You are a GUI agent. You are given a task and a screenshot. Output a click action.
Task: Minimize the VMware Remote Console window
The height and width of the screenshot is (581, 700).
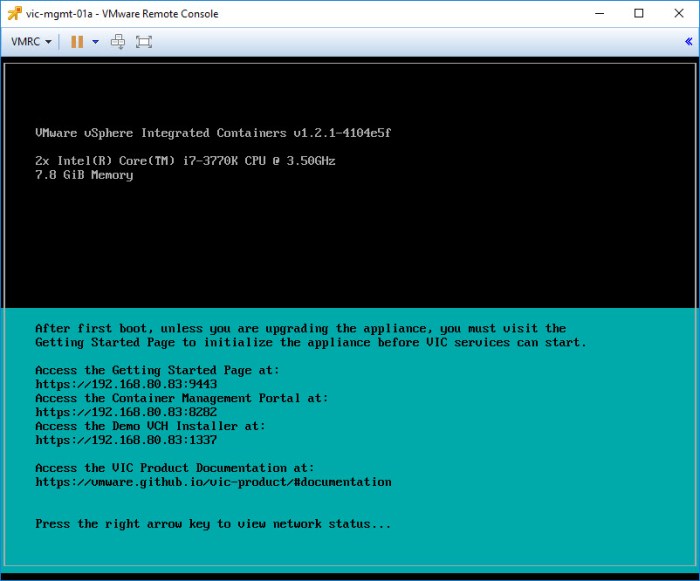(x=599, y=14)
